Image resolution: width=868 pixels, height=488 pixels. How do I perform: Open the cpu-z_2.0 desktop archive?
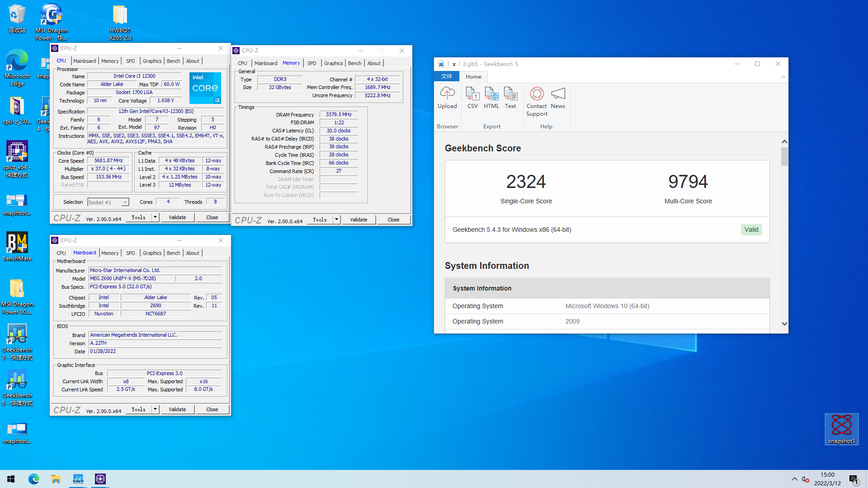point(17,111)
